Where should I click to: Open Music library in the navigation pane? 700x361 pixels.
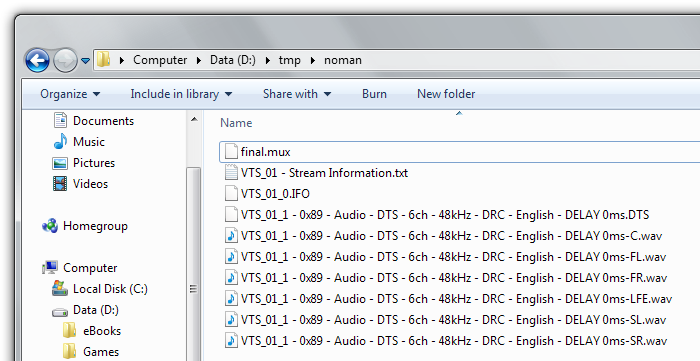tap(89, 142)
